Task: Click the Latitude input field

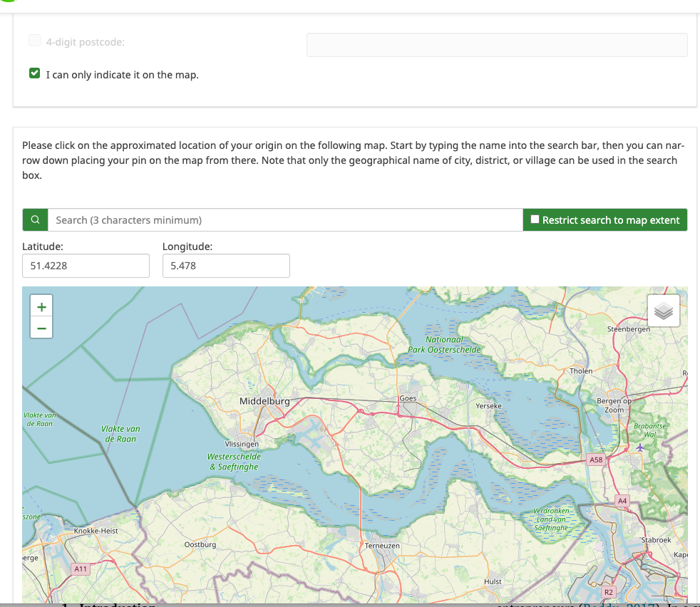Action: [x=86, y=266]
